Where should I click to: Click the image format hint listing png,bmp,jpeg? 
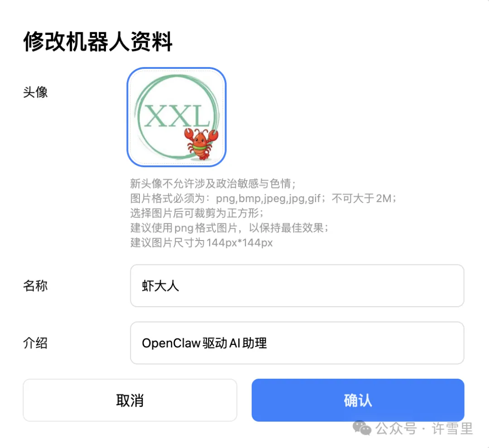(x=263, y=198)
